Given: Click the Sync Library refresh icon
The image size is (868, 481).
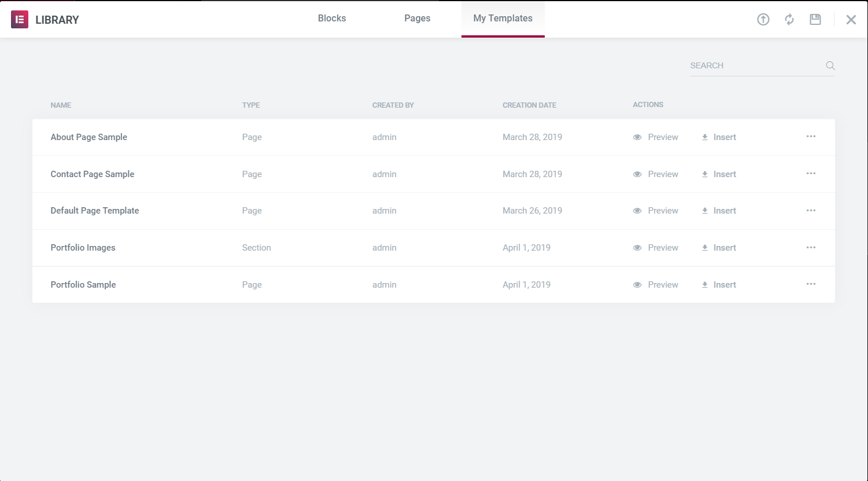Looking at the screenshot, I should click(789, 20).
